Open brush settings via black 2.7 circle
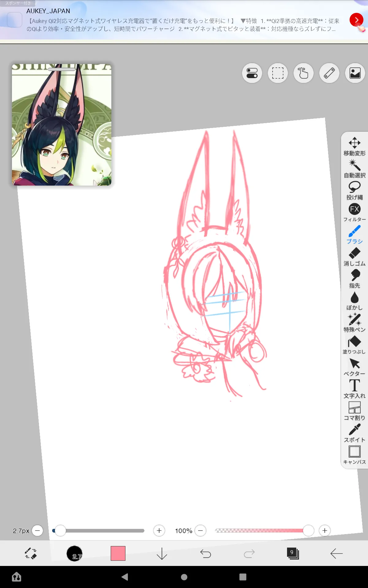This screenshot has width=368, height=588. (x=75, y=553)
